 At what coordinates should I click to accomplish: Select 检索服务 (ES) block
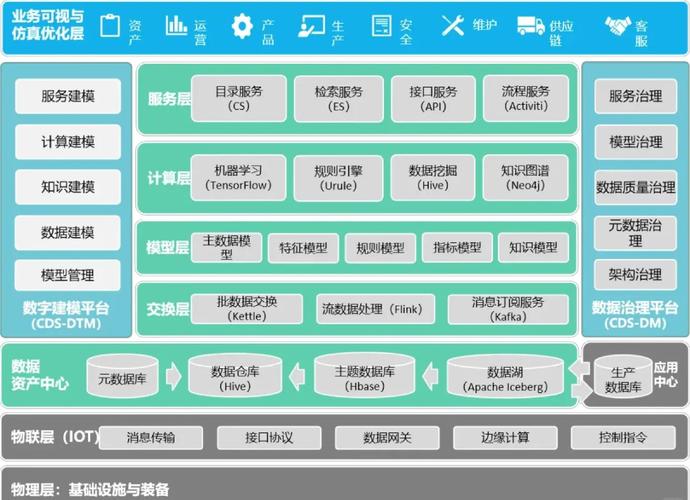(x=339, y=99)
